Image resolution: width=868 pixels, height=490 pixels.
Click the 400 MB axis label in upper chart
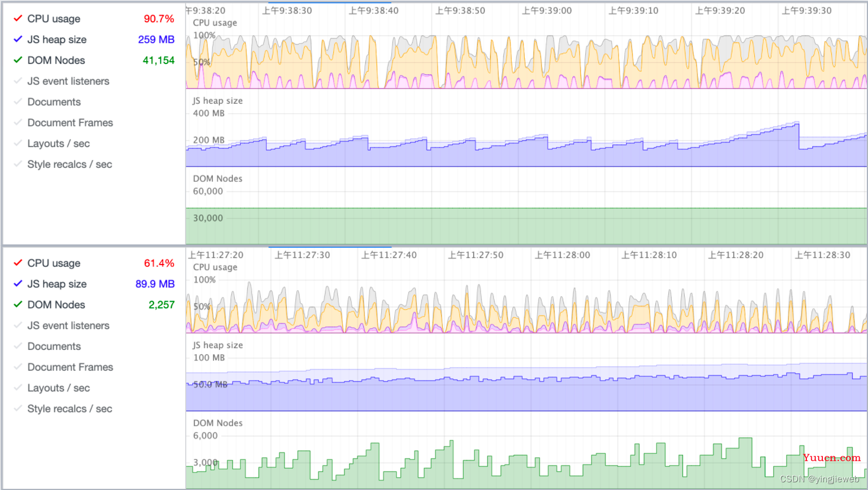209,113
